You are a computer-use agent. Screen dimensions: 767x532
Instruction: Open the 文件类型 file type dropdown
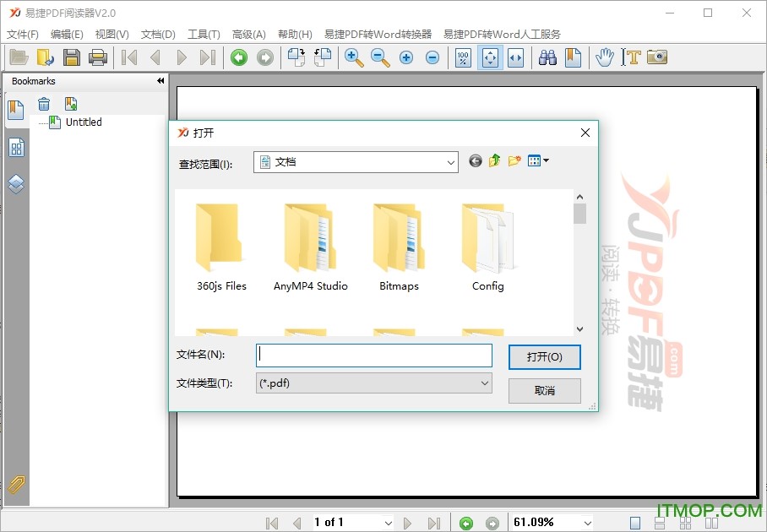pos(485,383)
